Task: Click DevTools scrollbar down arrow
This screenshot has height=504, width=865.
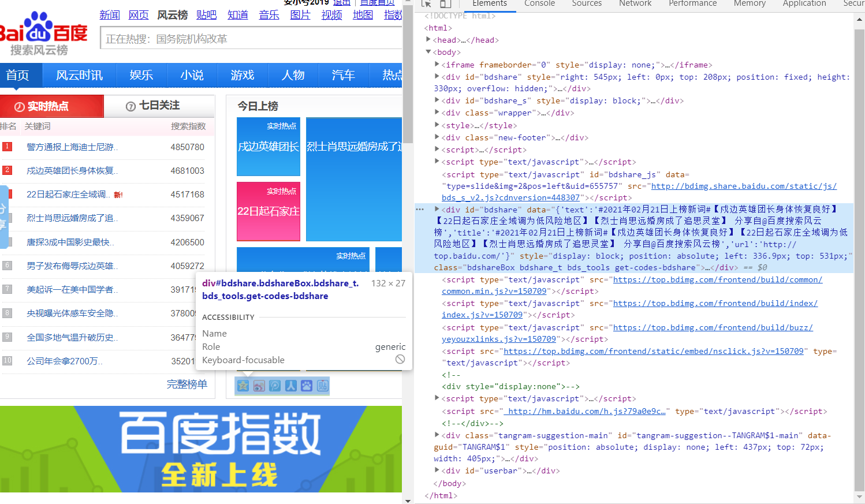Action: click(x=859, y=497)
